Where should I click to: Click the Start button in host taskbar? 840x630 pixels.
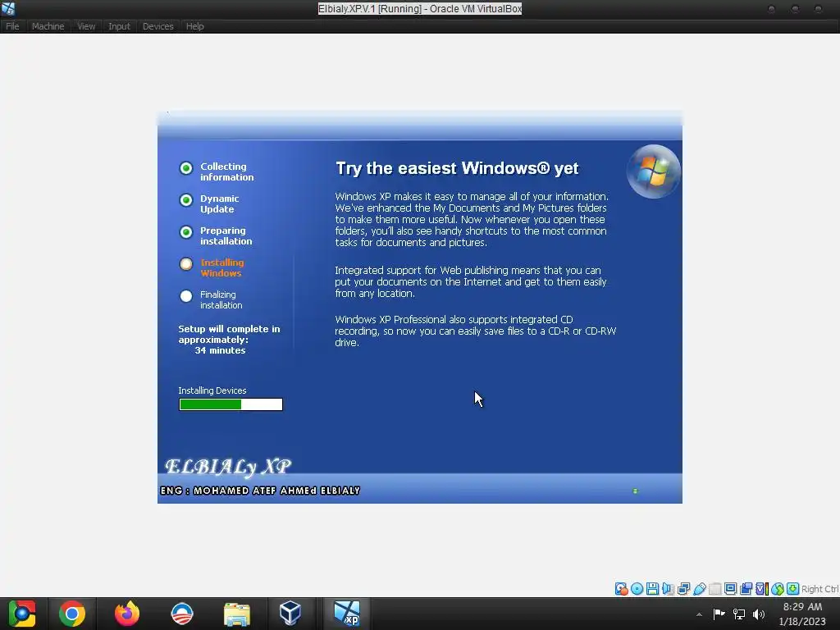click(22, 614)
